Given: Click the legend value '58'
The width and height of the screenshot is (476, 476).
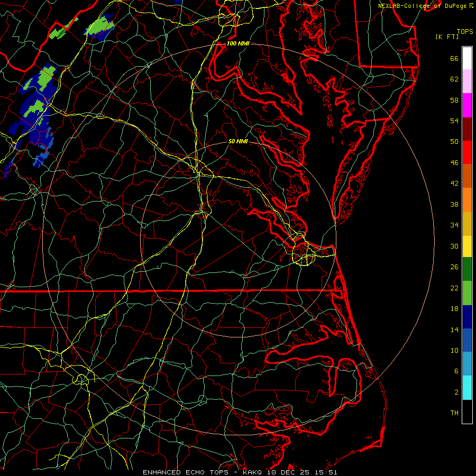Looking at the screenshot, I should tap(454, 100).
